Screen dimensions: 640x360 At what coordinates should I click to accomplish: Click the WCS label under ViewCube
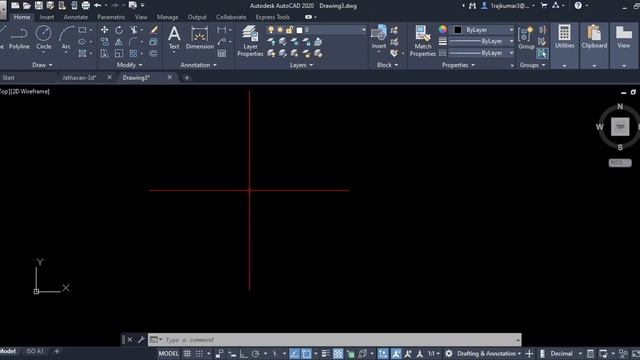tap(620, 163)
